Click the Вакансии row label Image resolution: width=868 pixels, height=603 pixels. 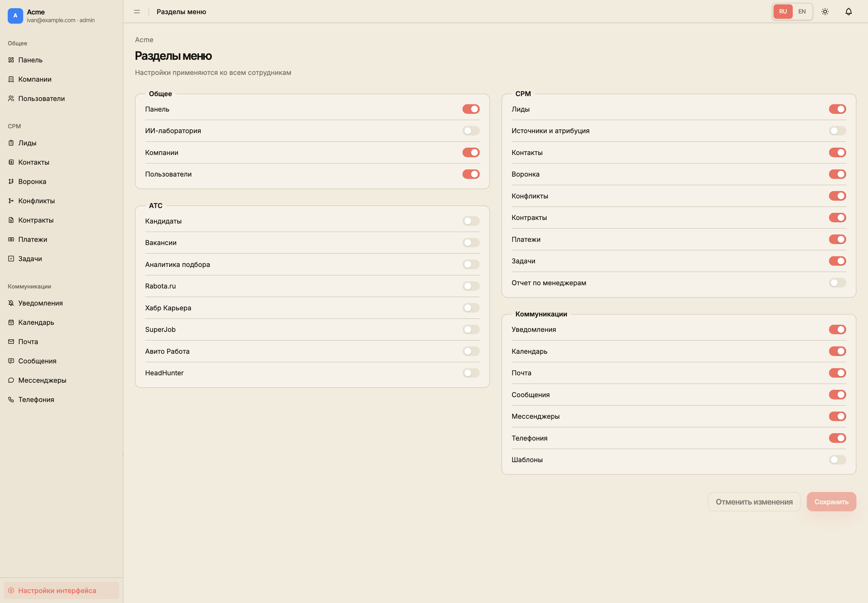[160, 242]
